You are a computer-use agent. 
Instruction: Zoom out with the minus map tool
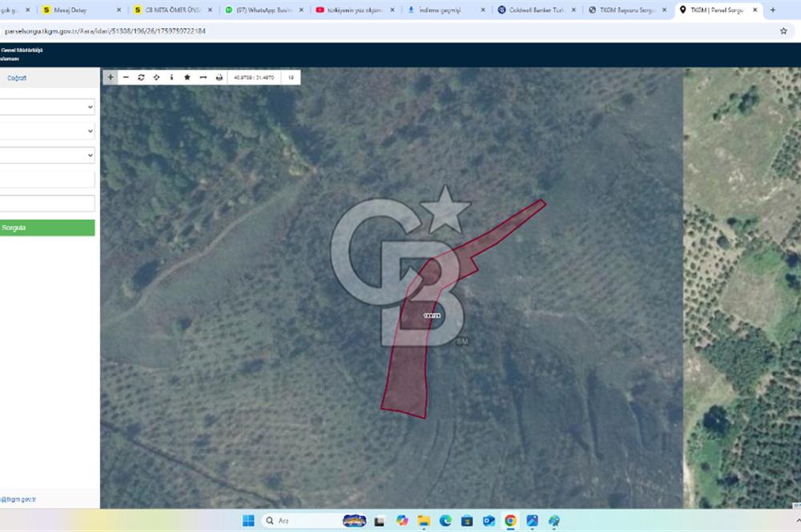point(126,78)
